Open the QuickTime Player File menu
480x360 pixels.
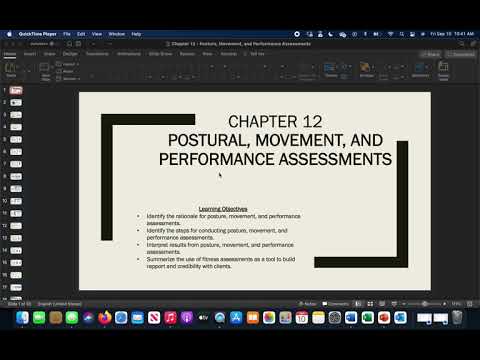click(x=67, y=34)
